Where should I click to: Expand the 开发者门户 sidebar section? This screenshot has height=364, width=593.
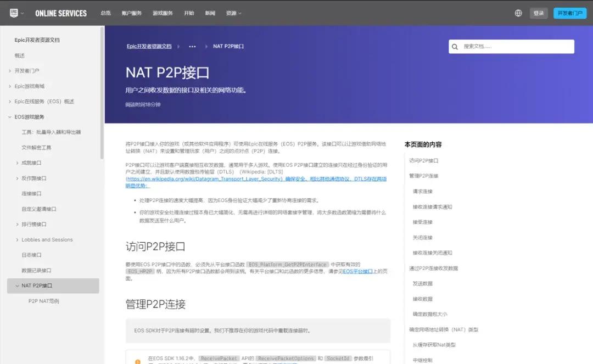10,71
